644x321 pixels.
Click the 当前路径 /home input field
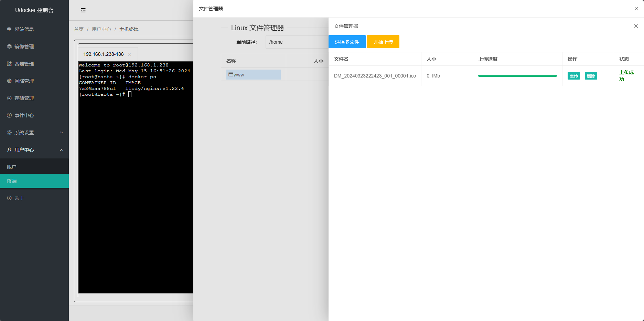click(x=297, y=42)
